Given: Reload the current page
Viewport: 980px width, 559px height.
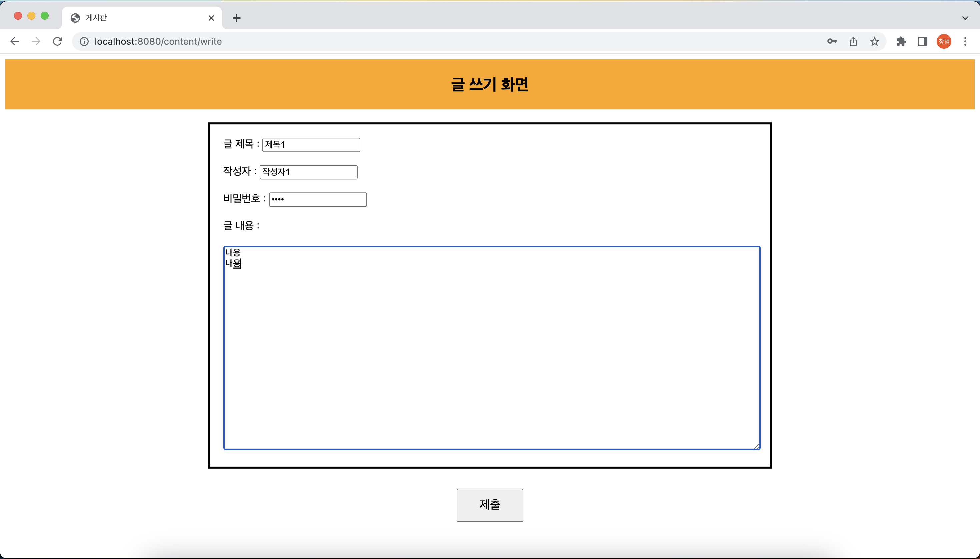Looking at the screenshot, I should pyautogui.click(x=58, y=41).
